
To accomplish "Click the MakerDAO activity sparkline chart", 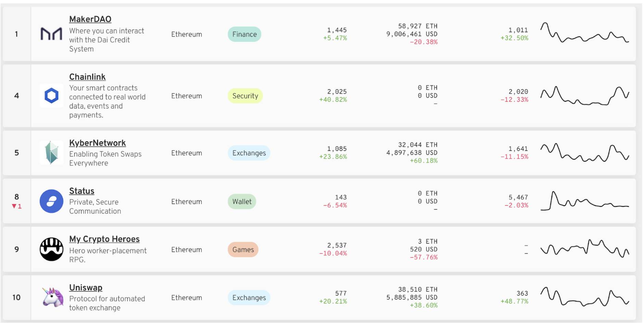I will tap(584, 33).
